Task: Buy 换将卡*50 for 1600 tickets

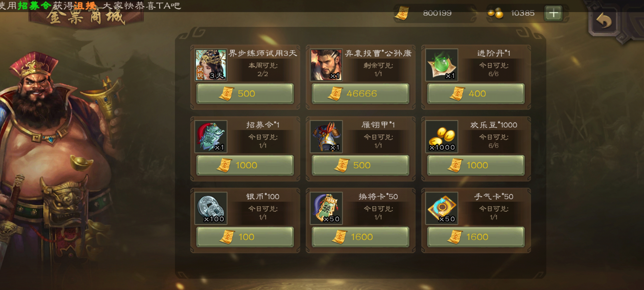Action: pyautogui.click(x=360, y=236)
